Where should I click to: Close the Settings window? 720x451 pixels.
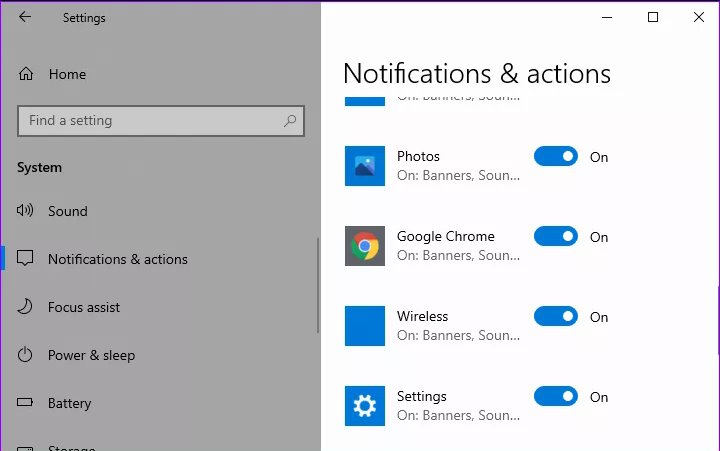pos(698,17)
